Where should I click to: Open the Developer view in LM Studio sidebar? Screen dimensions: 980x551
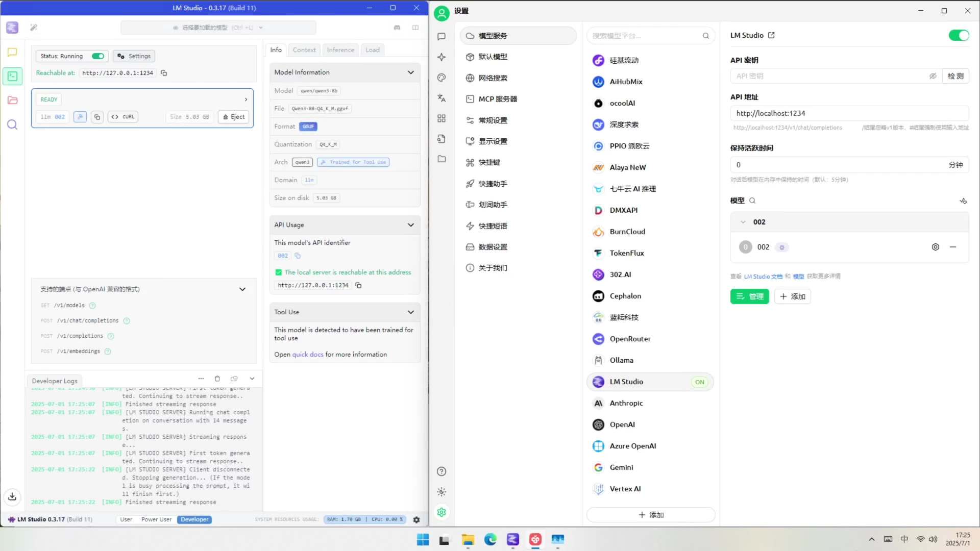[x=12, y=77]
